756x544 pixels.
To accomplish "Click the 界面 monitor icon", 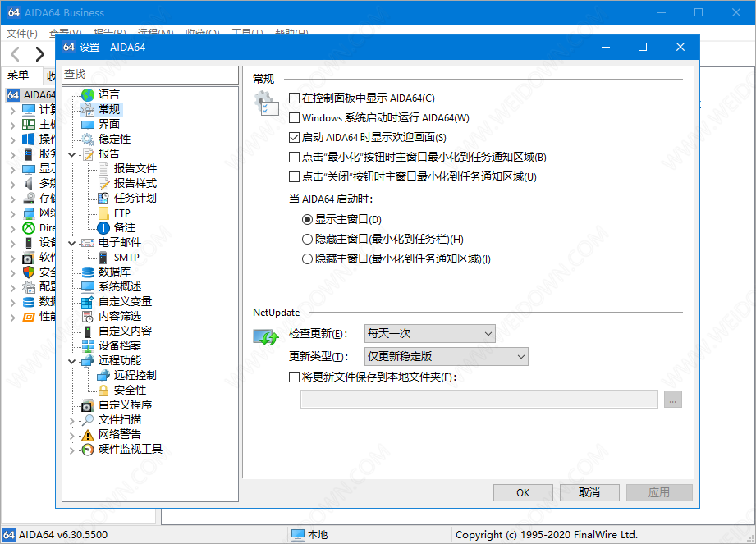I will 88,125.
